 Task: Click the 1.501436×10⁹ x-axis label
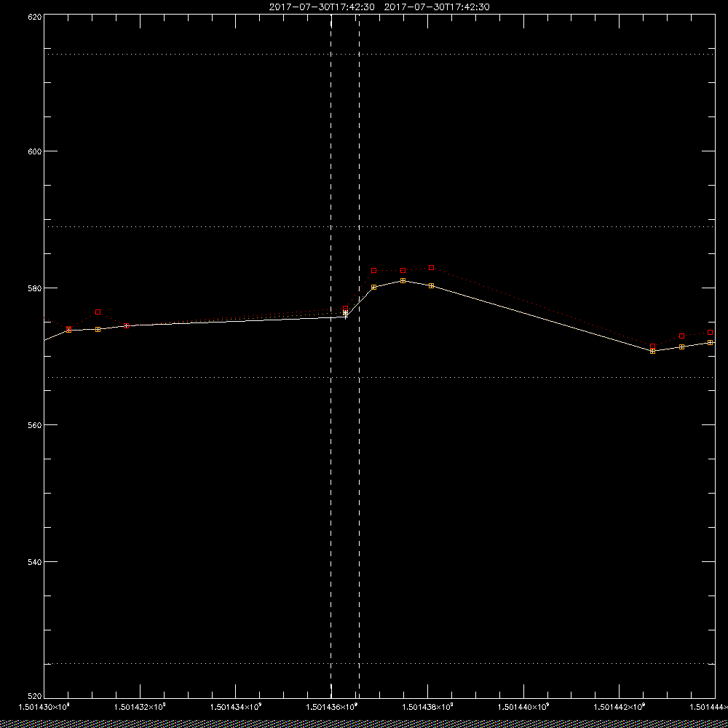pyautogui.click(x=332, y=707)
